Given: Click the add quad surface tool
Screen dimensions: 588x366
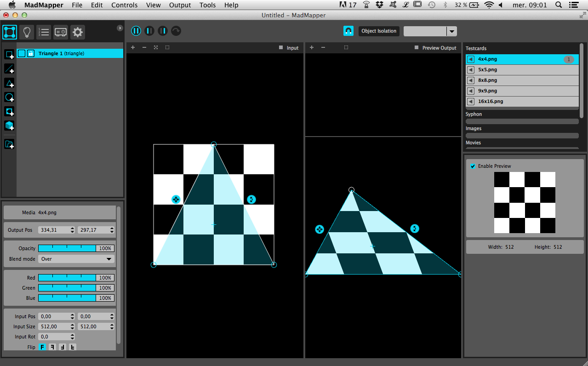Looking at the screenshot, I should [x=9, y=55].
